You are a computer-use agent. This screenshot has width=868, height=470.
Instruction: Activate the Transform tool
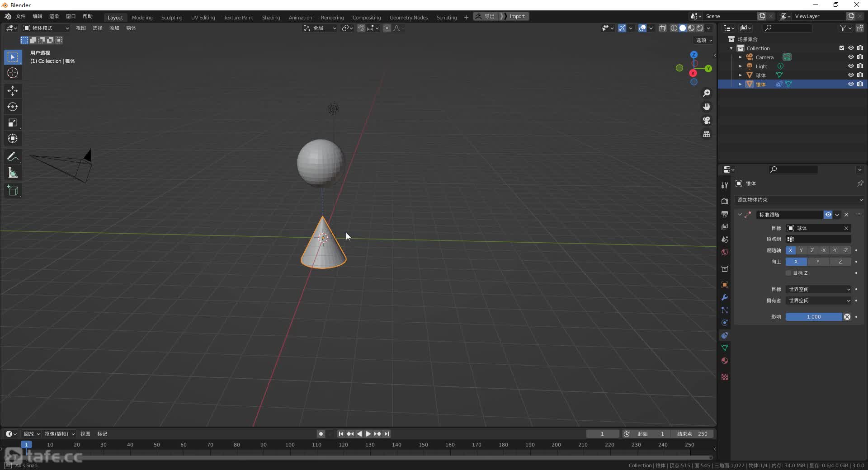pyautogui.click(x=13, y=138)
